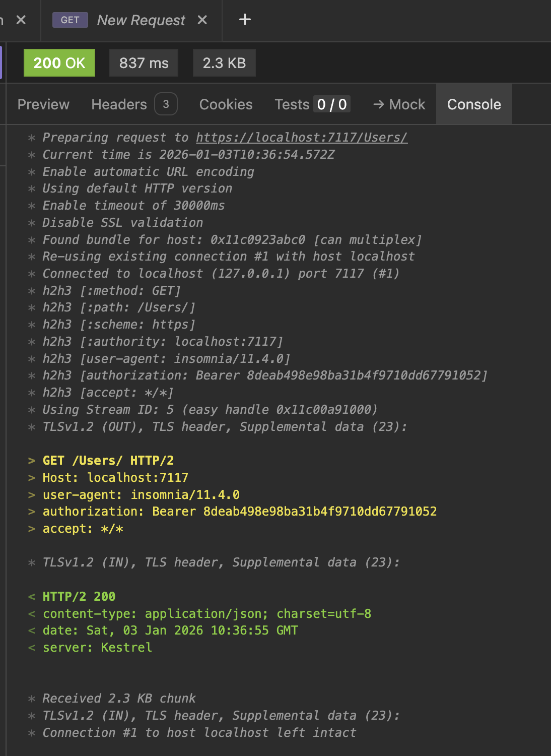Click the 837 ms response time badge

(144, 63)
